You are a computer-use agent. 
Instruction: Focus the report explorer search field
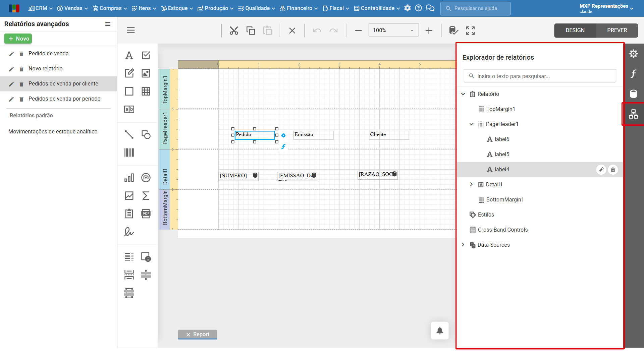pyautogui.click(x=540, y=76)
